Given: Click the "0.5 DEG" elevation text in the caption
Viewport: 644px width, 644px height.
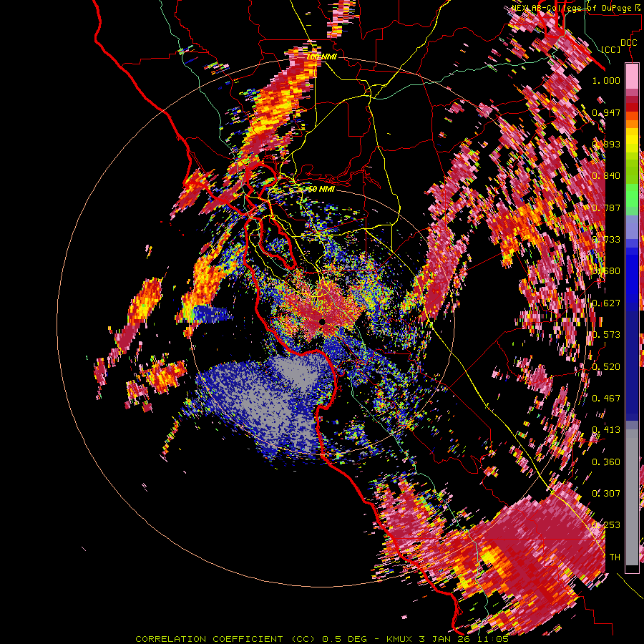Looking at the screenshot, I should coord(345,639).
